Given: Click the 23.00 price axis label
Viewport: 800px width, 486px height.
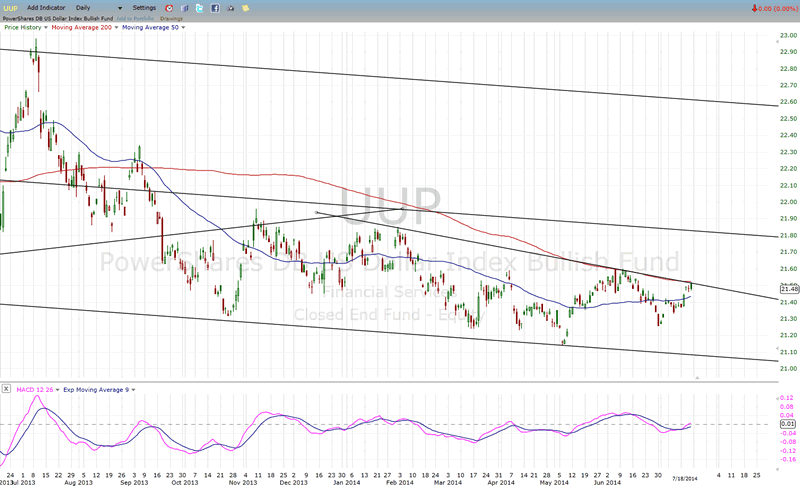Looking at the screenshot, I should 789,35.
